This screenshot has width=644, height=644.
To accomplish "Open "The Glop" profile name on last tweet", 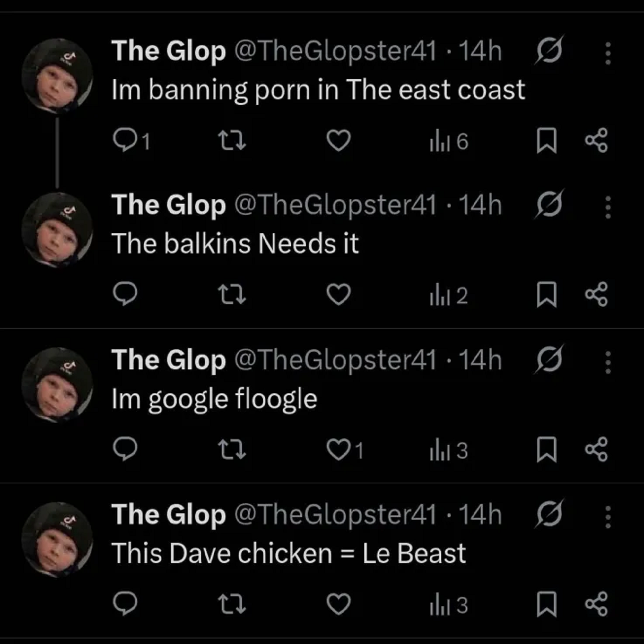I will (168, 514).
